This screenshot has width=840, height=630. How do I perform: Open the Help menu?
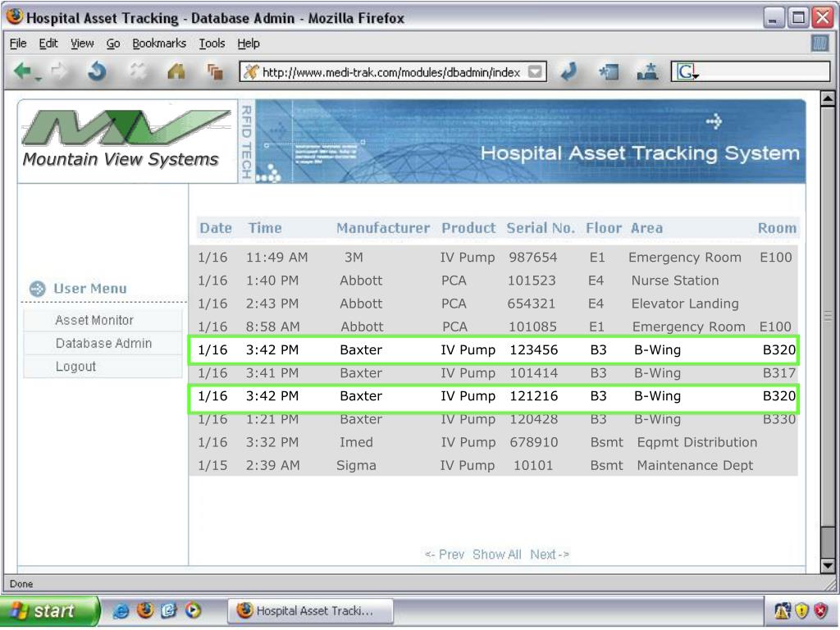pos(249,43)
